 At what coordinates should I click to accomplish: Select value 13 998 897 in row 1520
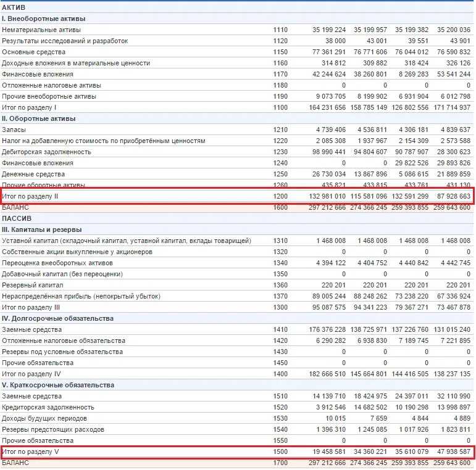click(x=454, y=407)
